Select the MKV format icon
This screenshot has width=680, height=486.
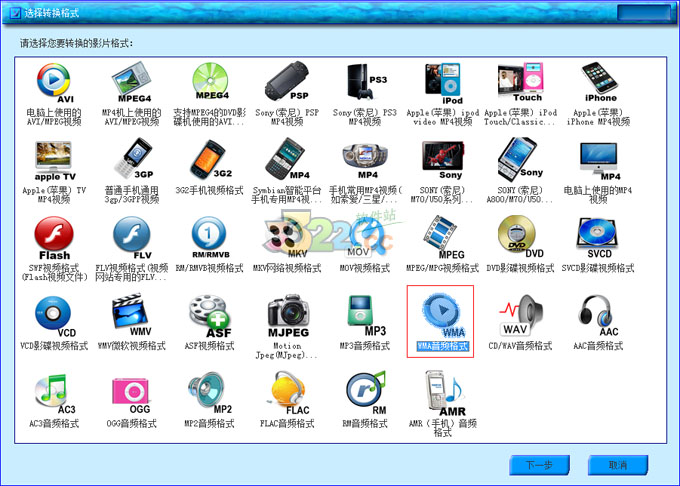287,238
